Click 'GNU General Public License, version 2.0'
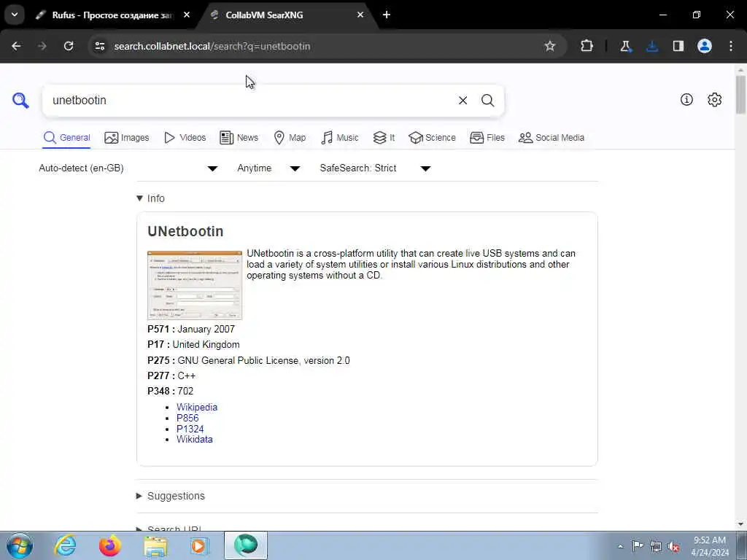The height and width of the screenshot is (560, 747). click(263, 360)
